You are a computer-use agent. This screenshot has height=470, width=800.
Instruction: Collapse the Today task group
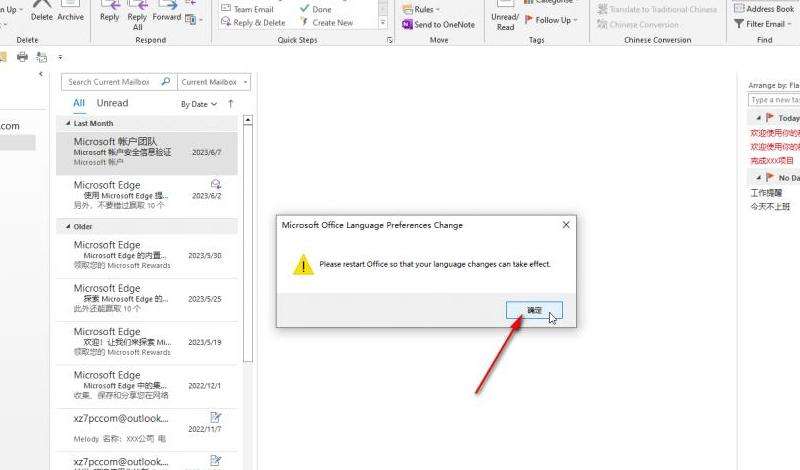[758, 118]
